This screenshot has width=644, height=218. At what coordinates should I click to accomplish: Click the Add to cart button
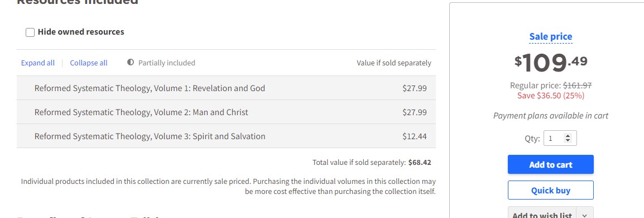550,164
